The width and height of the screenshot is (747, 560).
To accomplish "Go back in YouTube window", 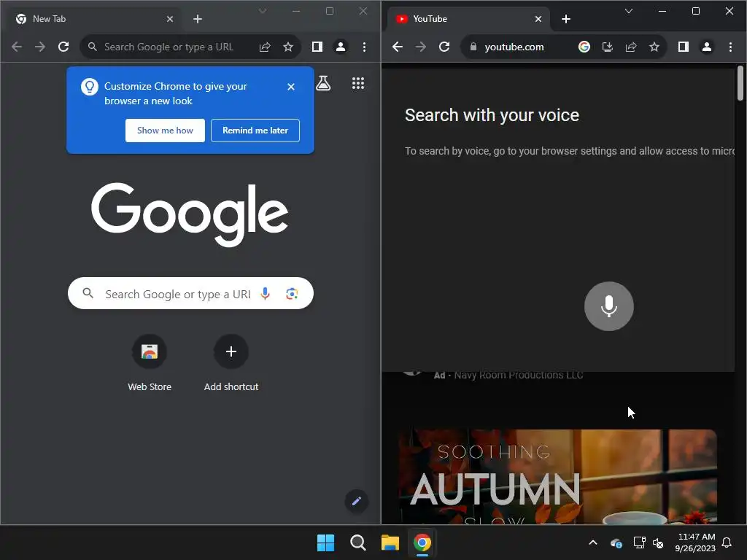I will pos(398,47).
